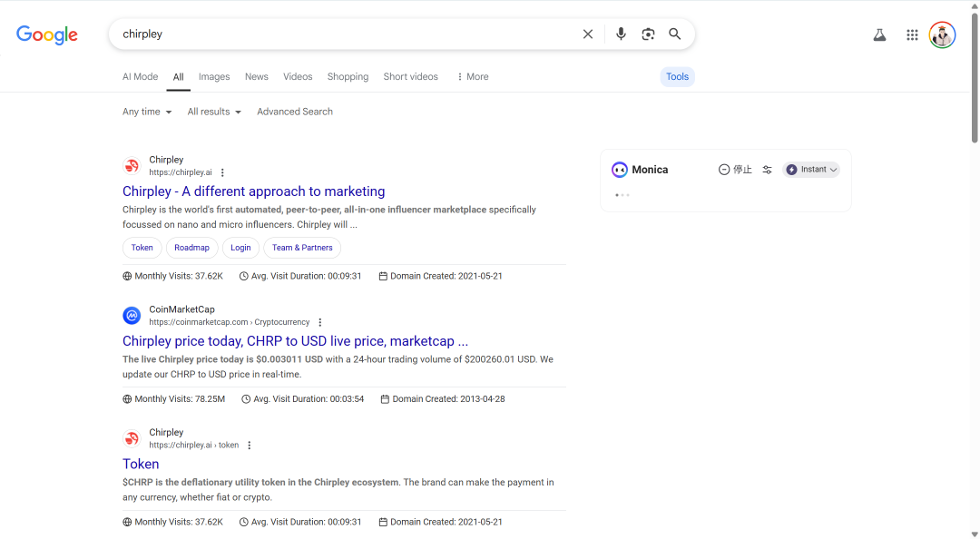
Task: Open Chirpley price today CoinMarketCap result
Action: (x=295, y=341)
